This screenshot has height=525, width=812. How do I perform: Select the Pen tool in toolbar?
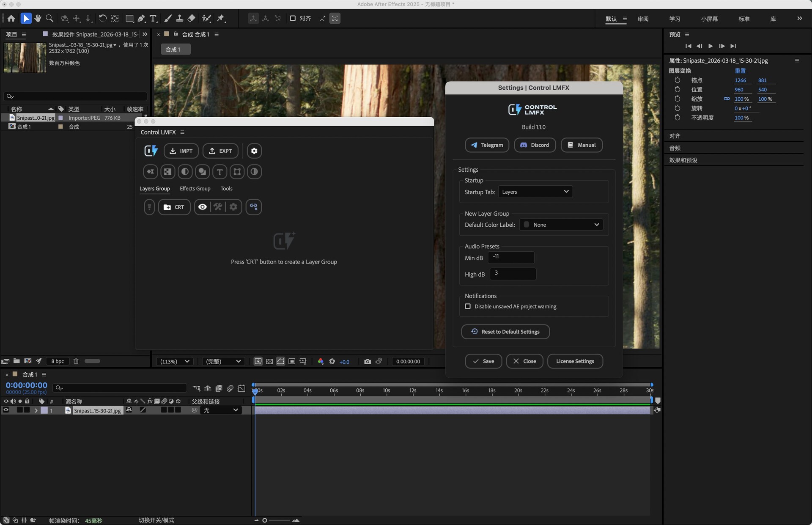click(141, 18)
